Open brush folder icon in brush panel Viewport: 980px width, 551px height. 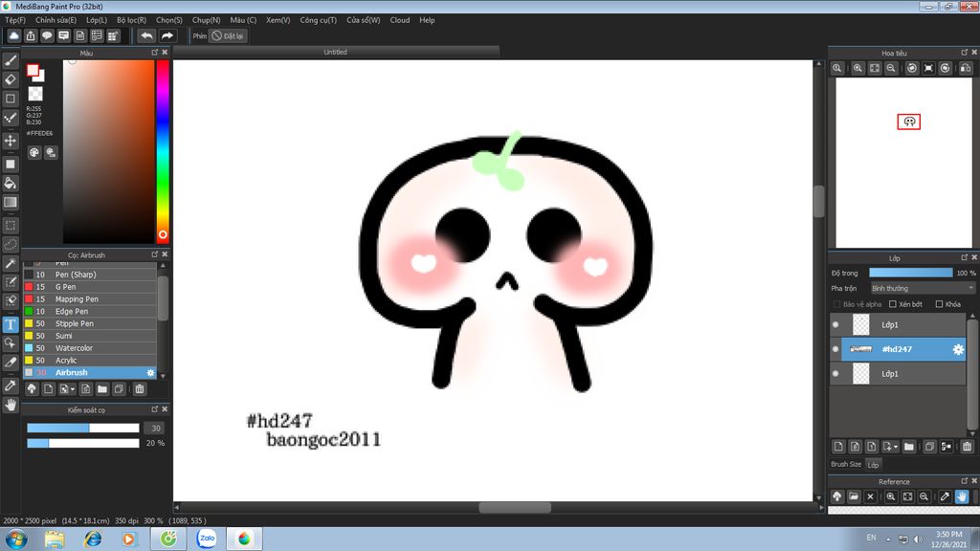click(x=102, y=389)
